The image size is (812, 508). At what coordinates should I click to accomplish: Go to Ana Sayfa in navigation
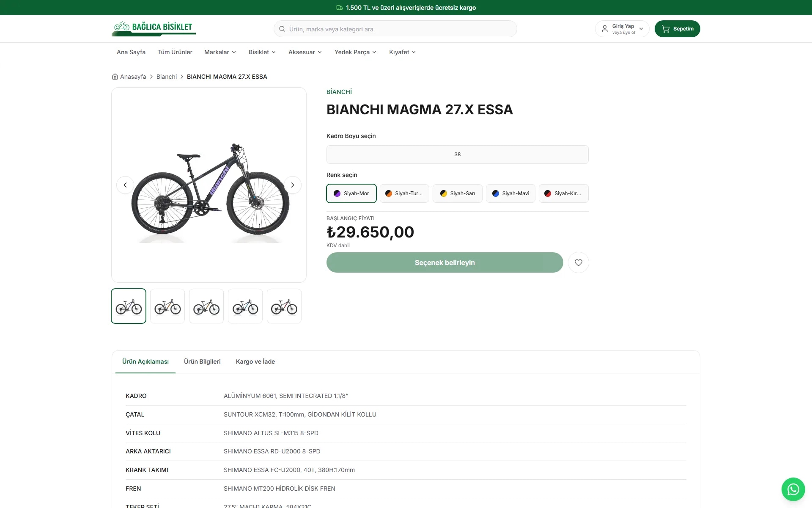point(131,52)
